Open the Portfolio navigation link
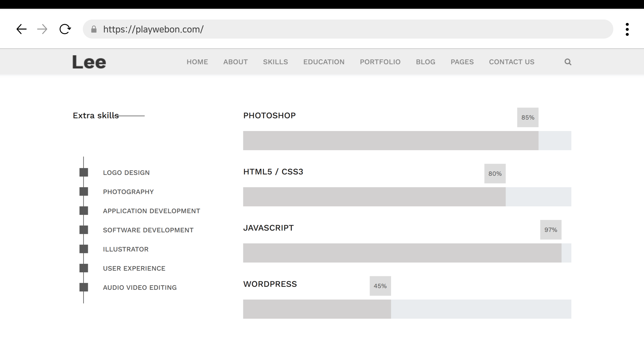Image resolution: width=644 pixels, height=362 pixels. click(x=380, y=62)
